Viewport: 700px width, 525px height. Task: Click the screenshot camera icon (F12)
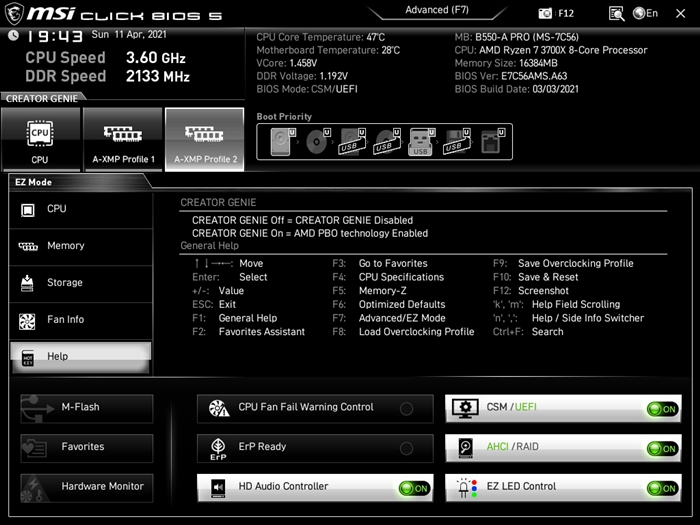point(545,13)
